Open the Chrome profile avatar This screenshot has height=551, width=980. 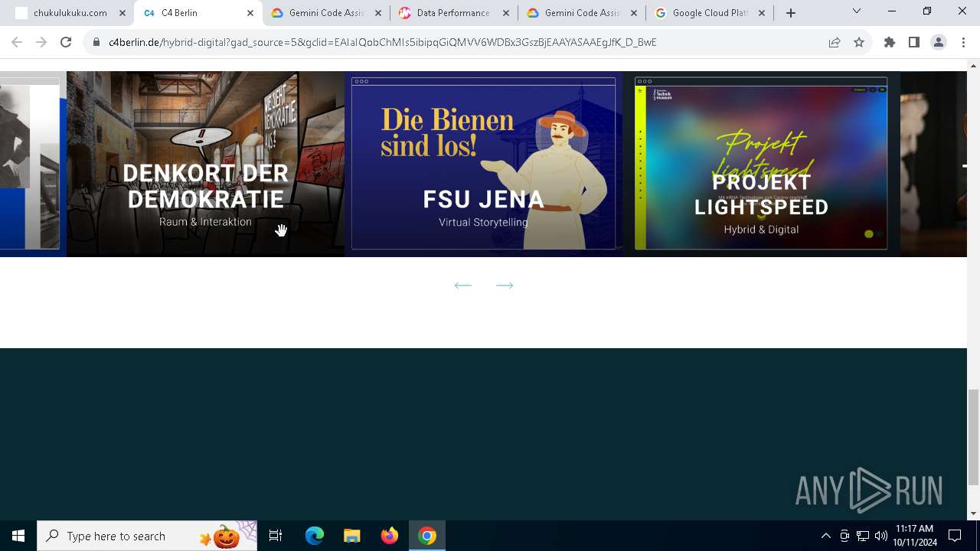pyautogui.click(x=939, y=42)
